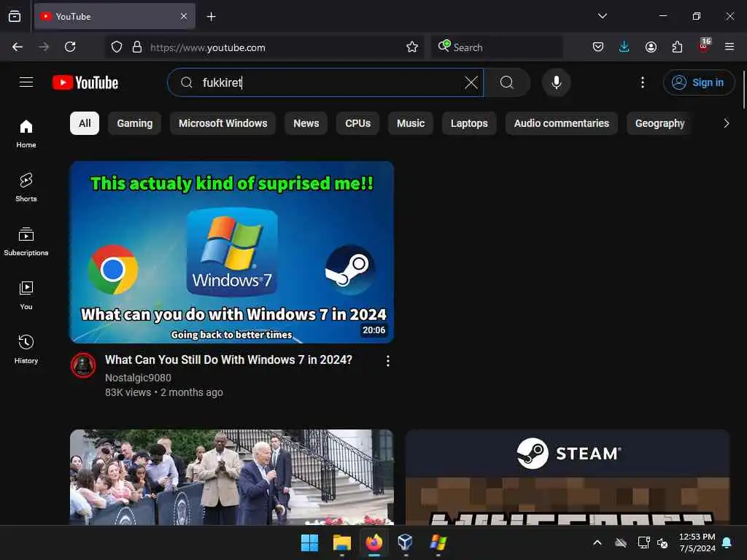Open YouTube settings three-dot menu

pyautogui.click(x=643, y=82)
